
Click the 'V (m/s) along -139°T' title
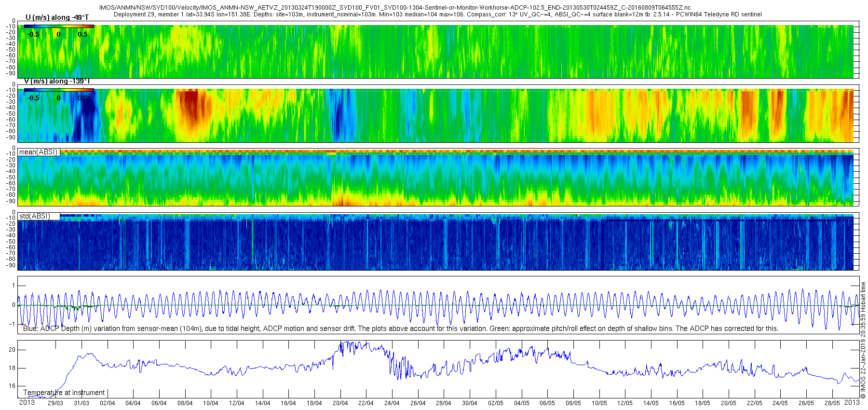click(x=57, y=81)
